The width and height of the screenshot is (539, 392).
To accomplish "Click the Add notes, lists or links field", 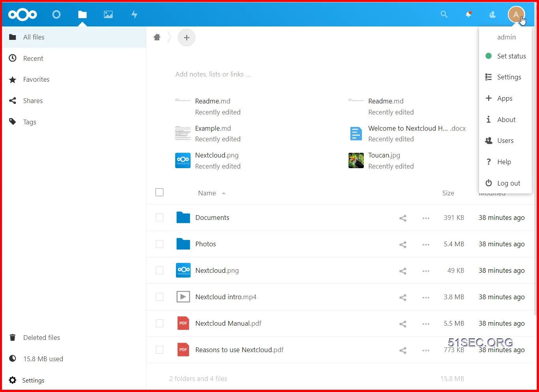I will 213,74.
